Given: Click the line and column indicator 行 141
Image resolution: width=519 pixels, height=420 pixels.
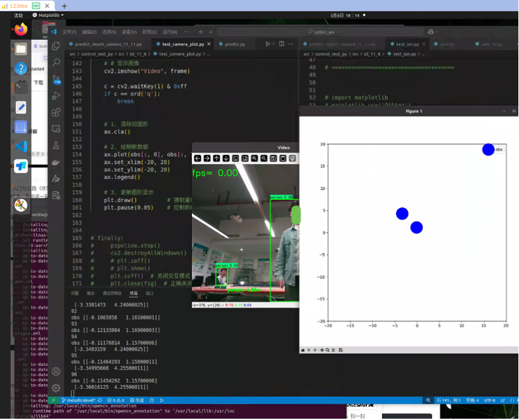Looking at the screenshot, I should coord(448,400).
